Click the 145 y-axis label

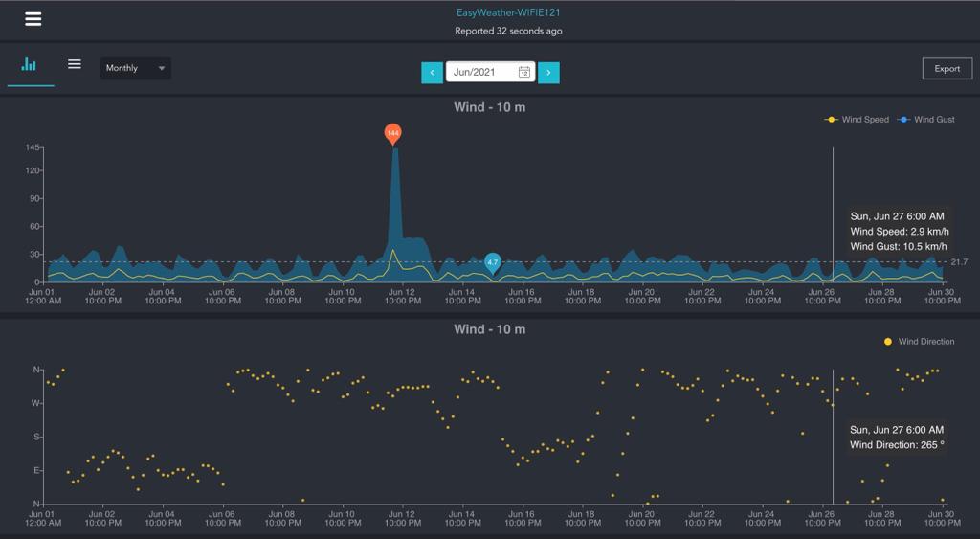[x=33, y=147]
